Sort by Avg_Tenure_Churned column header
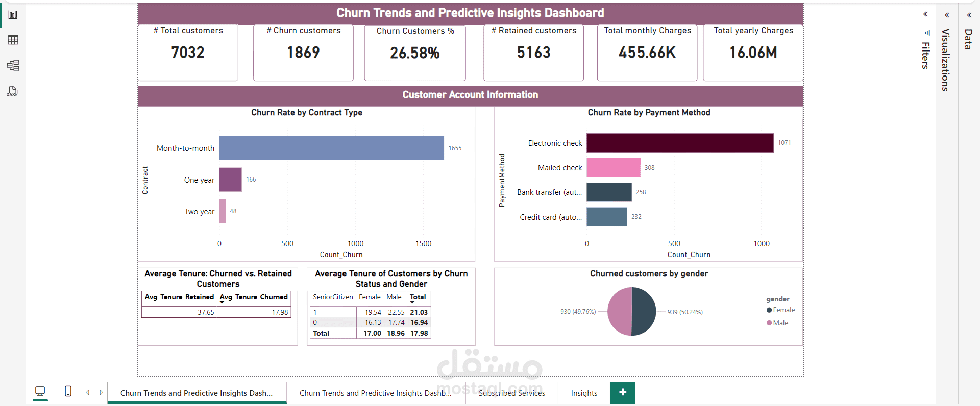This screenshot has width=980, height=406. click(x=254, y=297)
